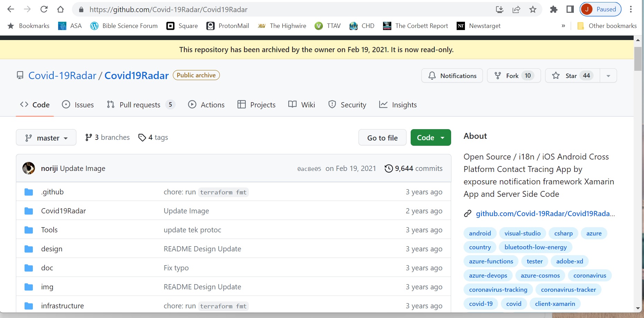Click noriji's avatar image

[x=29, y=168]
